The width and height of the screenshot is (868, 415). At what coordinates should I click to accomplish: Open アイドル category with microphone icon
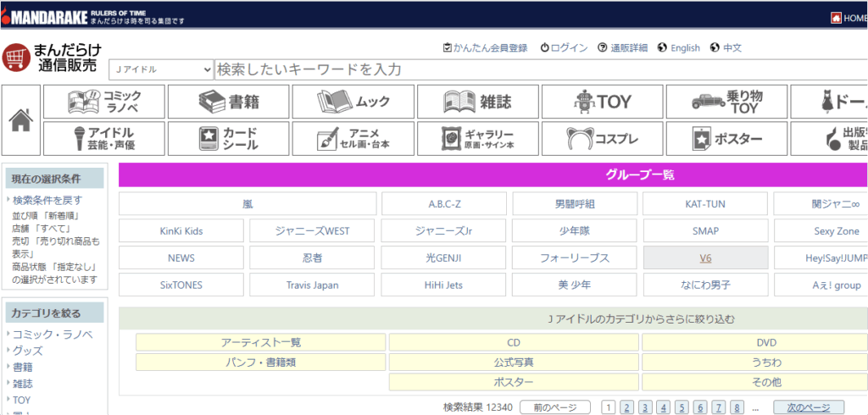tap(104, 139)
